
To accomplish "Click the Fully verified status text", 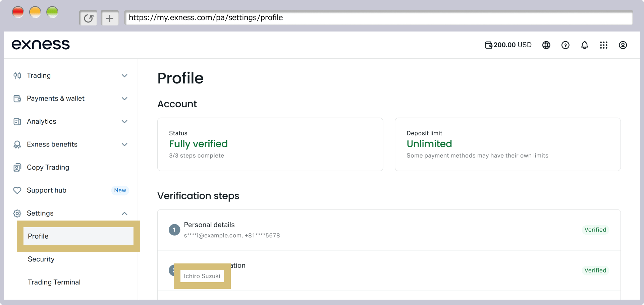I will 198,144.
